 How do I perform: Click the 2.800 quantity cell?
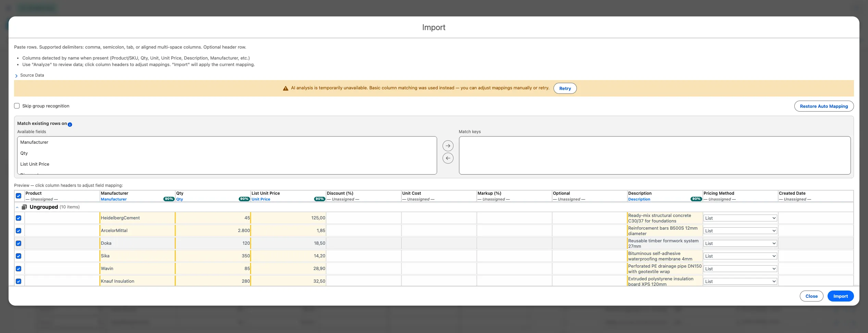coord(213,231)
